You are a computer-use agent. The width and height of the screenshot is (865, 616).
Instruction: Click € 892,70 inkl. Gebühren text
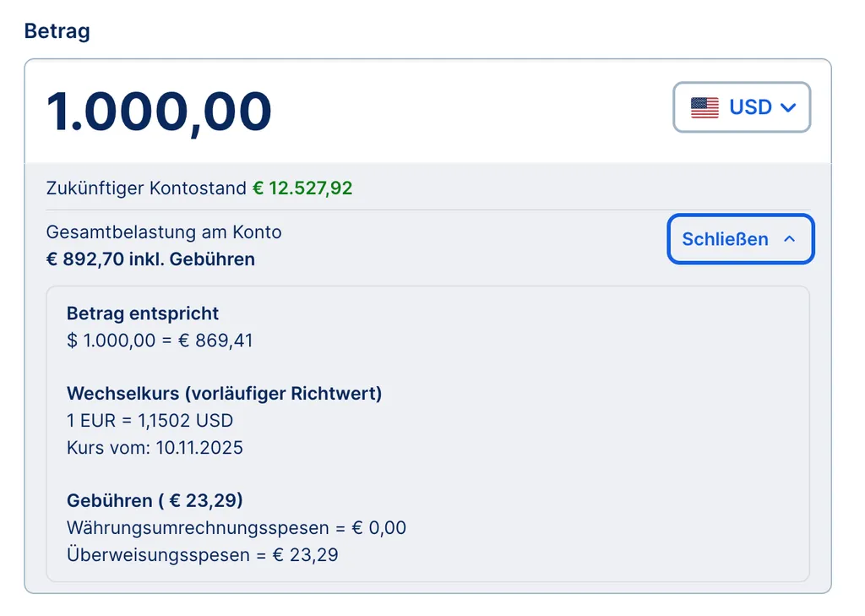[150, 259]
